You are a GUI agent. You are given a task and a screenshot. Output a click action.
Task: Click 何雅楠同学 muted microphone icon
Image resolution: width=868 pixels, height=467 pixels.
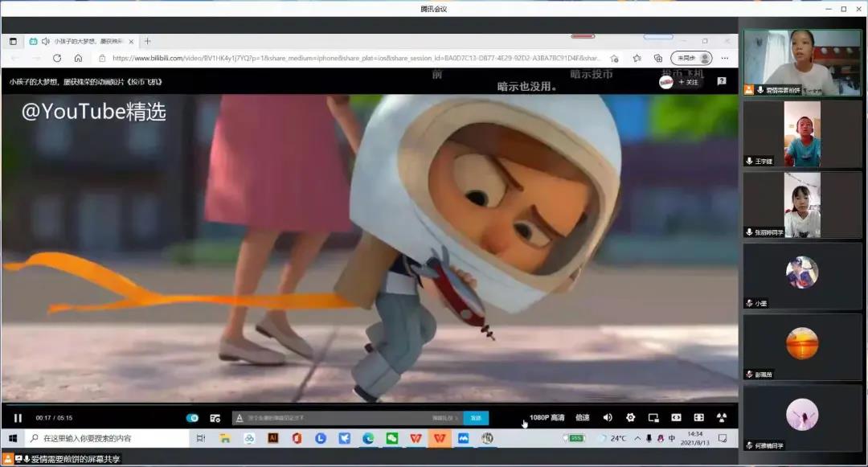click(749, 445)
